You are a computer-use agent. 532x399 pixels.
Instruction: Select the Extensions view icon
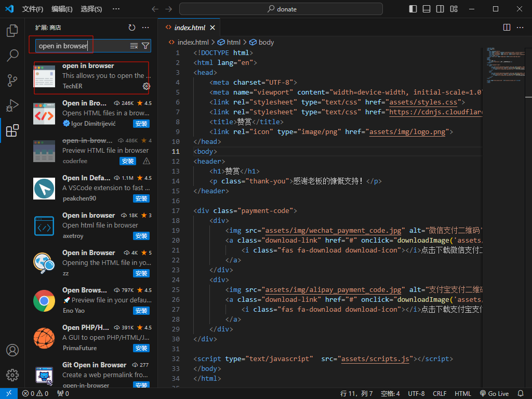coord(12,130)
